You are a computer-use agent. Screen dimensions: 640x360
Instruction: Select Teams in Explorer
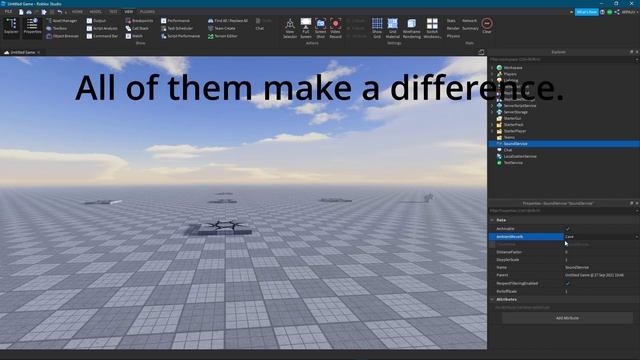point(509,138)
